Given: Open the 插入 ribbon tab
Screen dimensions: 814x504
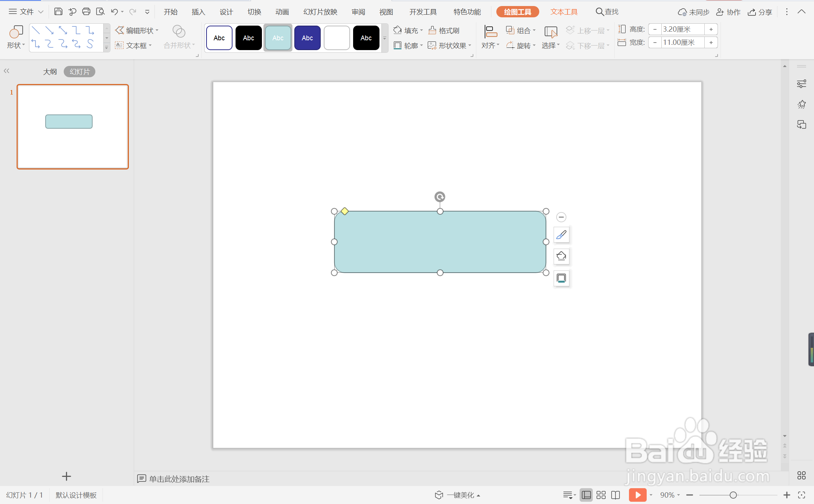Looking at the screenshot, I should pyautogui.click(x=198, y=12).
